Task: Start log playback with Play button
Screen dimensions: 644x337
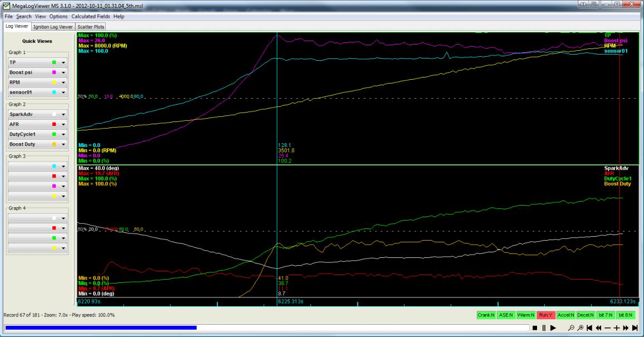Action: [x=553, y=328]
